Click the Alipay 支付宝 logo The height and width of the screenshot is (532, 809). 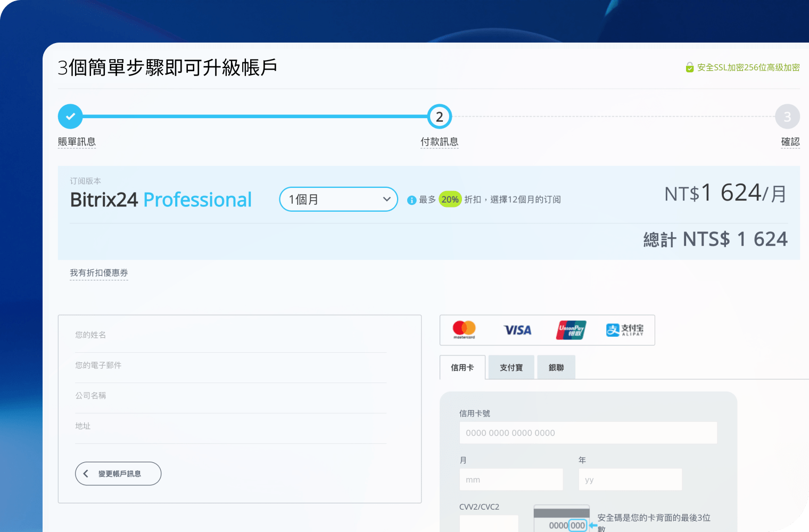click(x=625, y=330)
